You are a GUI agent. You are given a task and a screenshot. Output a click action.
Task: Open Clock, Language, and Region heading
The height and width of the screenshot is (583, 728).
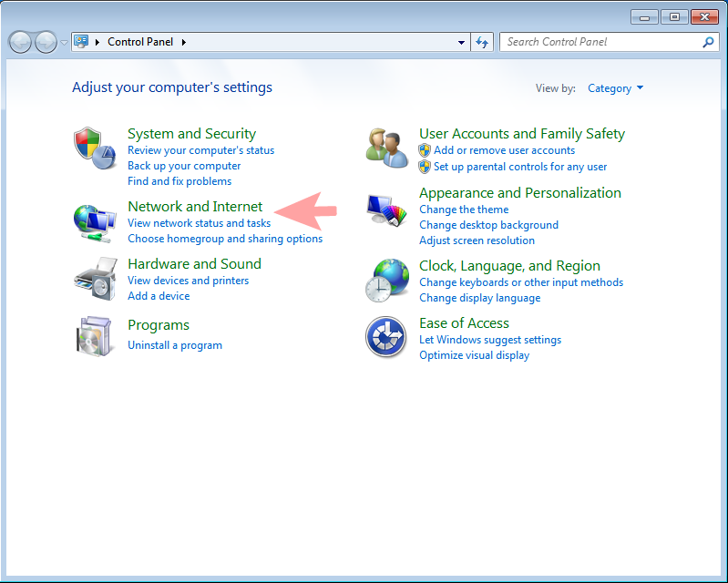(510, 266)
